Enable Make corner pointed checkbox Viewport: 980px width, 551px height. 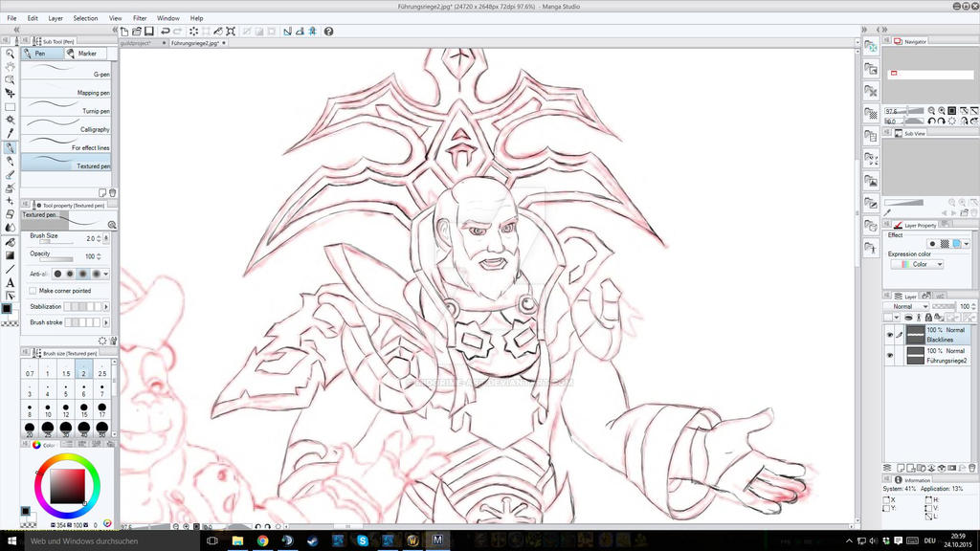(x=33, y=291)
